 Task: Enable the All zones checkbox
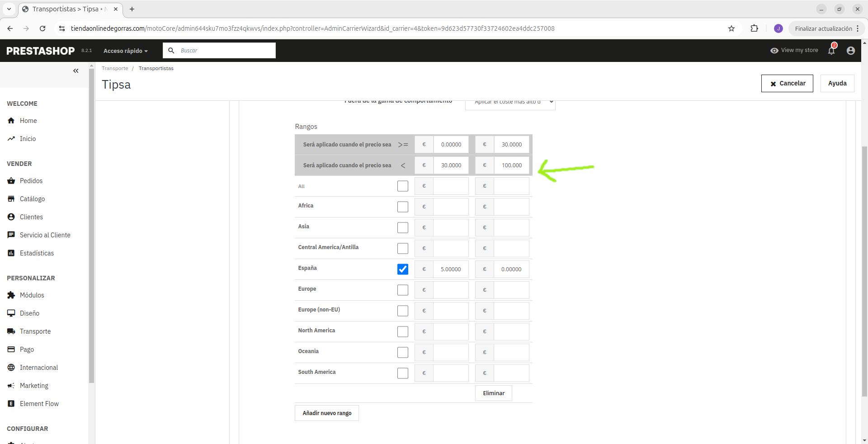[x=403, y=186]
